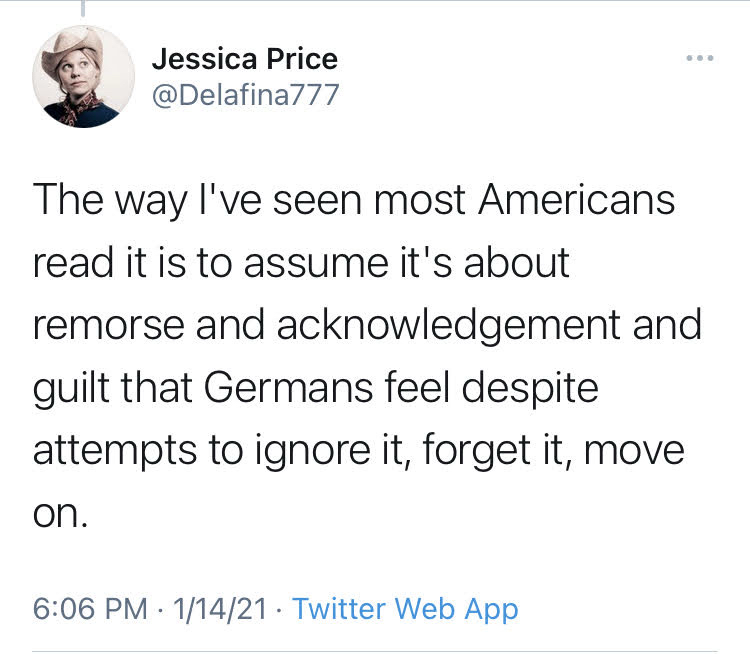Click the word "Americans" in the tweet
Image resolution: width=750 pixels, height=654 pixels.
[576, 200]
